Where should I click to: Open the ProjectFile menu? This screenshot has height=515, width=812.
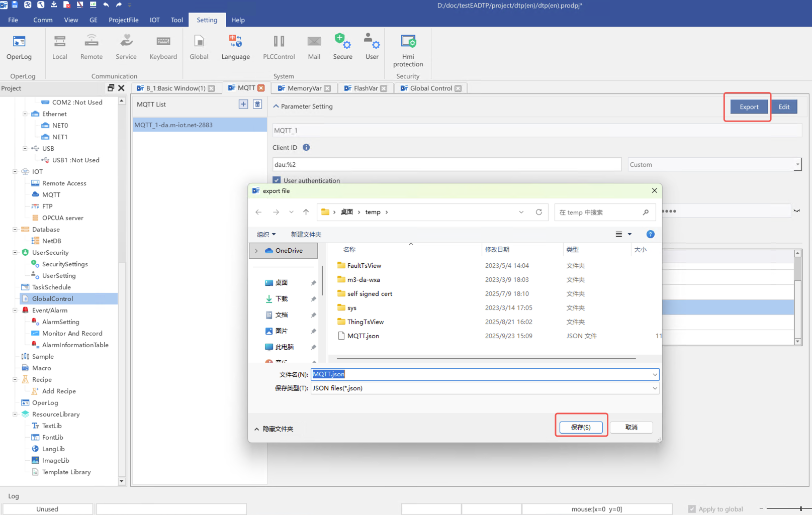123,20
